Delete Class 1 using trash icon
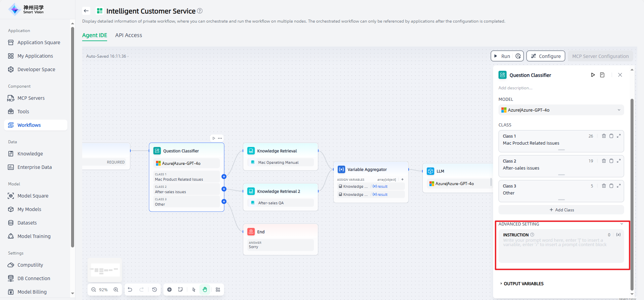This screenshot has width=644, height=300. point(604,136)
